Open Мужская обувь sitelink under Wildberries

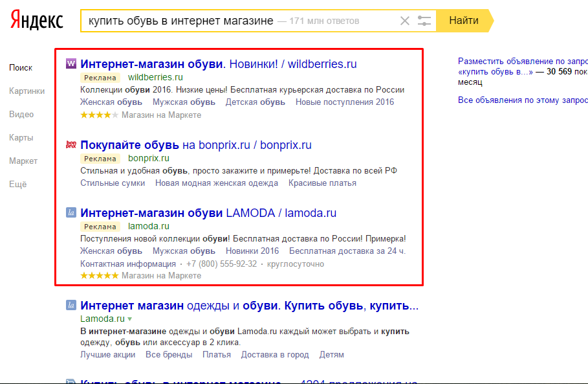[184, 102]
